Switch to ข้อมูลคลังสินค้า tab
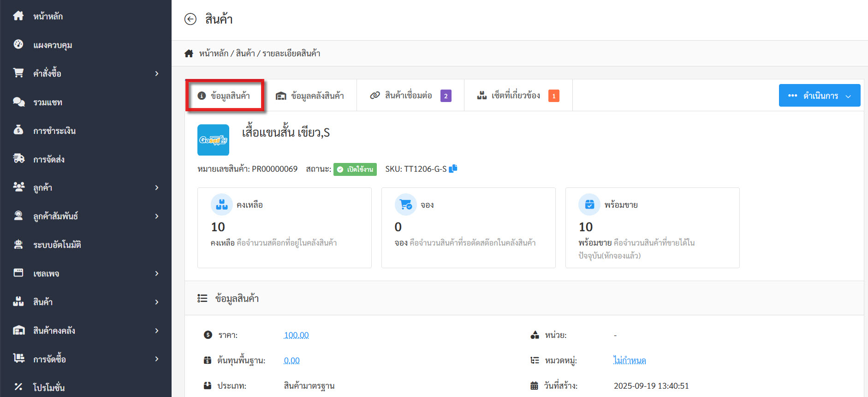This screenshot has width=868, height=397. (x=310, y=96)
